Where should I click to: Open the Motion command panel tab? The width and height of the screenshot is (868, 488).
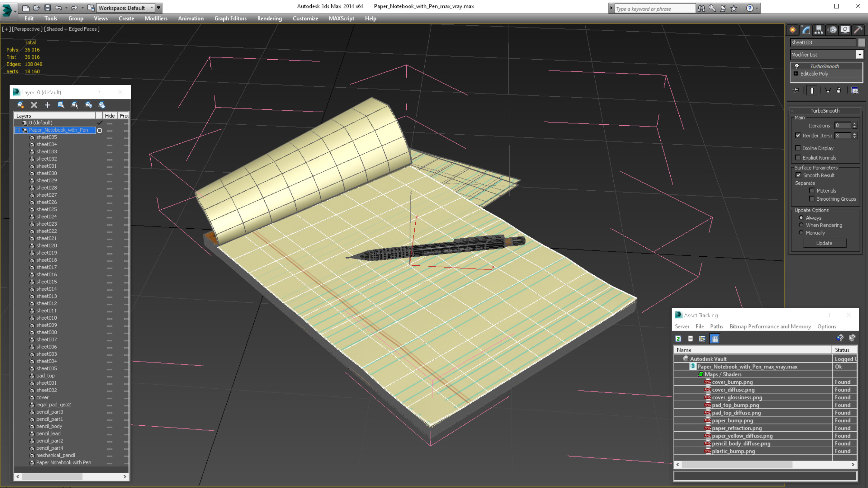tap(832, 30)
